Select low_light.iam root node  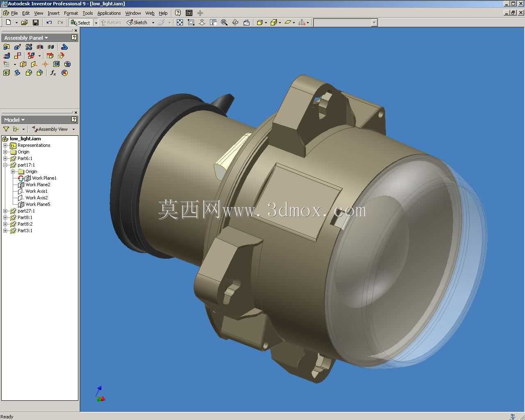pos(25,139)
